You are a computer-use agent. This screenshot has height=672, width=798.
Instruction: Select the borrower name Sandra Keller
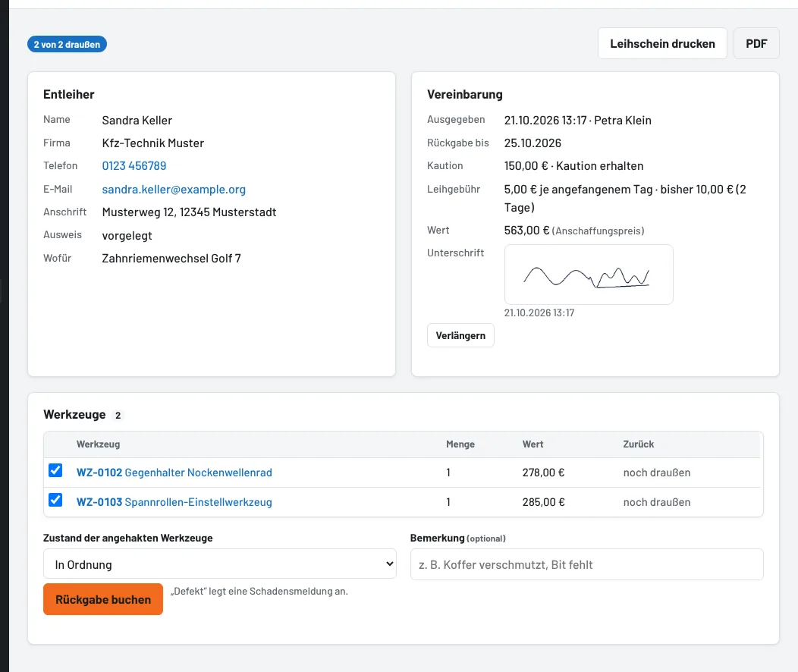click(137, 121)
